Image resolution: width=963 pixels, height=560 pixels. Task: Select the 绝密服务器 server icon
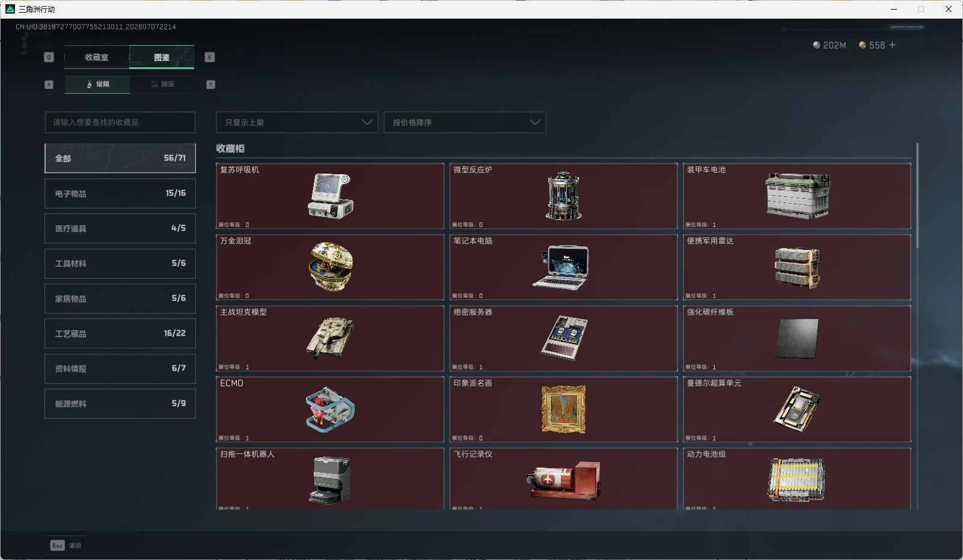coord(564,338)
